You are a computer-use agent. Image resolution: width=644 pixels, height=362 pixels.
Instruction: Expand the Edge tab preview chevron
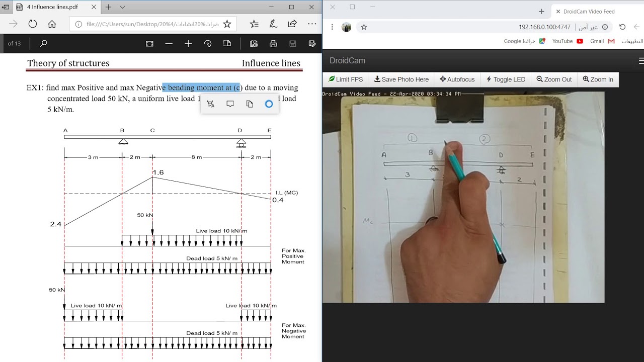click(x=122, y=7)
